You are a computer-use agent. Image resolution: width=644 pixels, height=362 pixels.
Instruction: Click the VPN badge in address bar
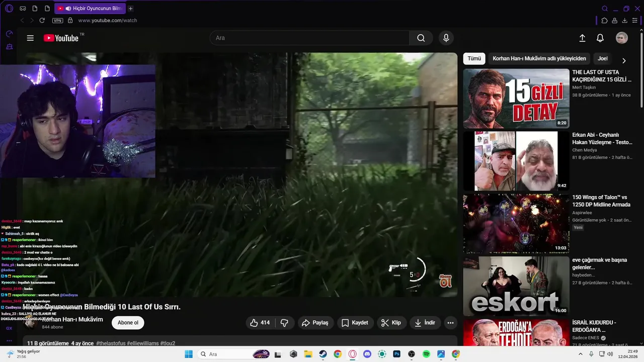click(x=57, y=21)
